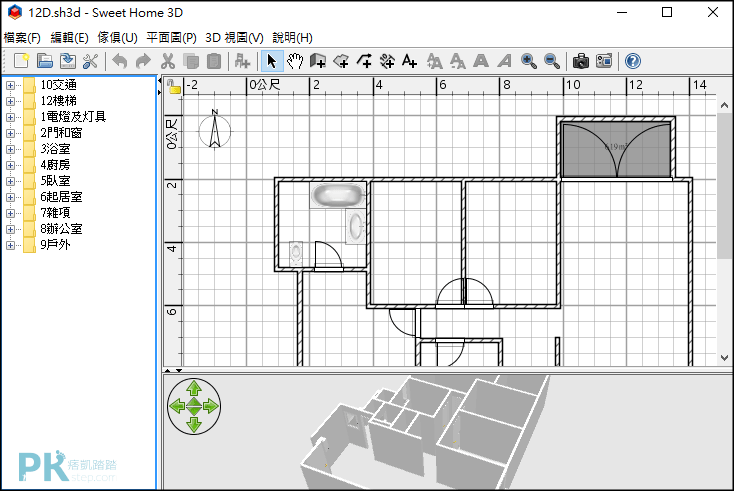This screenshot has width=734, height=491.
Task: Open the 3D 視圖(V) menu
Action: pyautogui.click(x=234, y=37)
